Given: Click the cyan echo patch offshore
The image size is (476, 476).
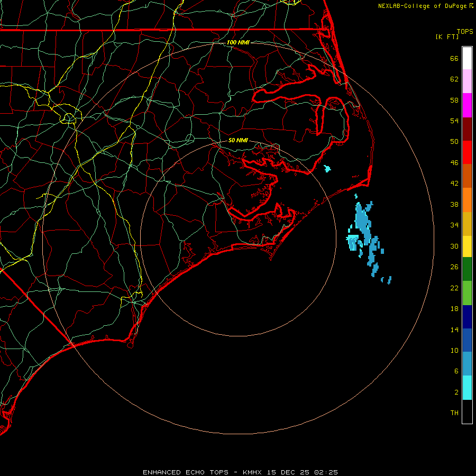Looking at the screenshot, I should [352, 242].
